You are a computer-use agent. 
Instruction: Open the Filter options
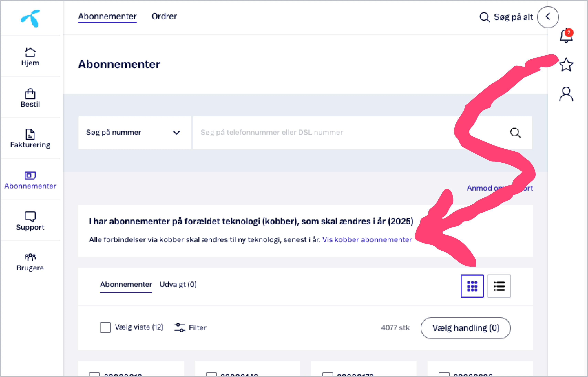190,327
